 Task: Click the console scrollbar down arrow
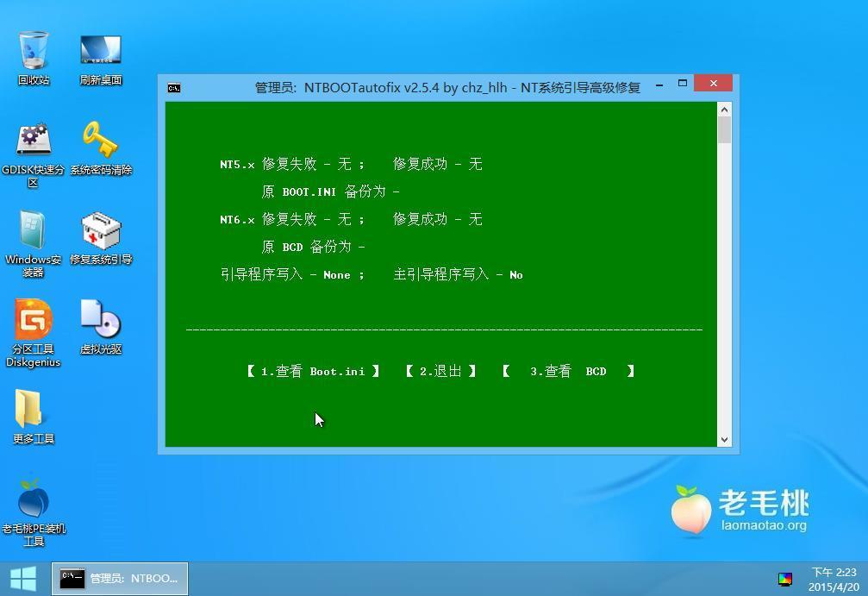(724, 440)
